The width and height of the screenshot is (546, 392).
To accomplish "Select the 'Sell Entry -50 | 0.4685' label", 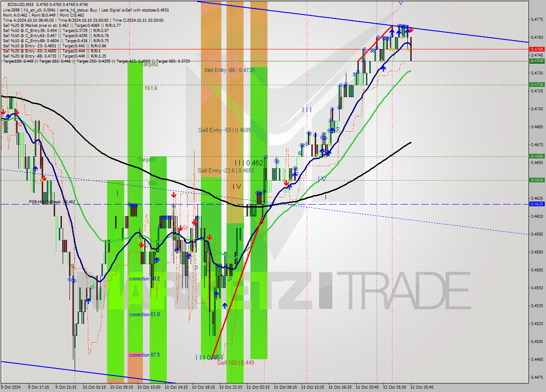I will [224, 130].
